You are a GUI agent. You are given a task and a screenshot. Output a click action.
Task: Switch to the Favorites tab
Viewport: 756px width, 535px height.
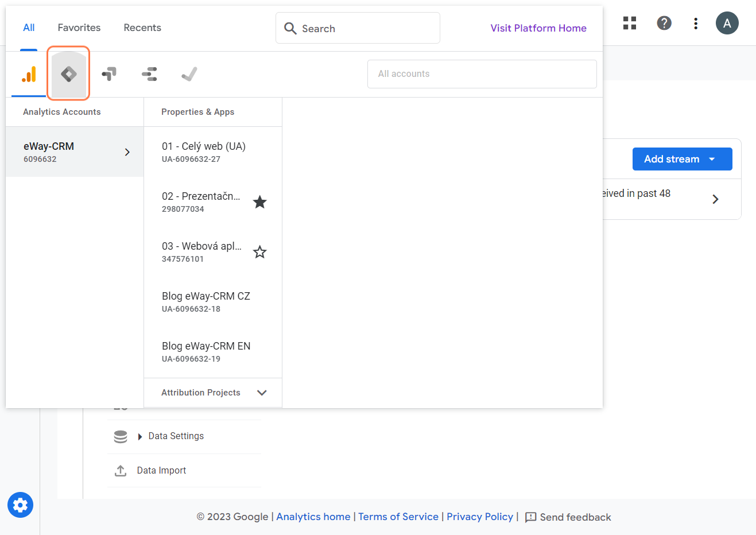coord(79,28)
